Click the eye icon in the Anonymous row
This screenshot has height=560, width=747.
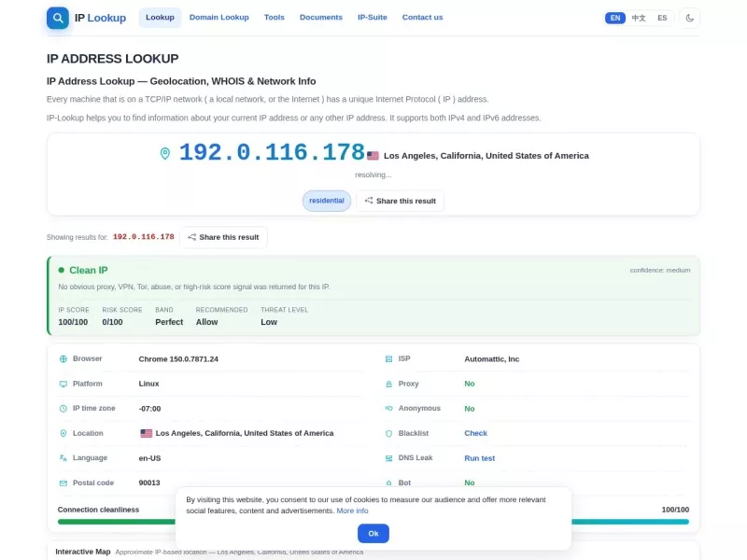pos(388,409)
